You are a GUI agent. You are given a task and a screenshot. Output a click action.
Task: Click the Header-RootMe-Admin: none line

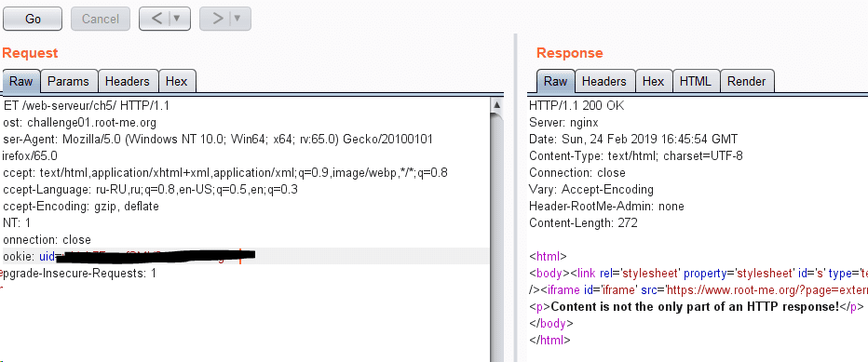pyautogui.click(x=606, y=207)
